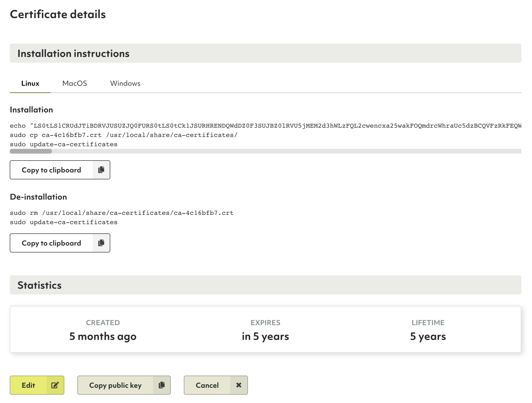Image resolution: width=532 pixels, height=403 pixels.
Task: Click the 'Statistics' section header
Action: click(x=266, y=285)
